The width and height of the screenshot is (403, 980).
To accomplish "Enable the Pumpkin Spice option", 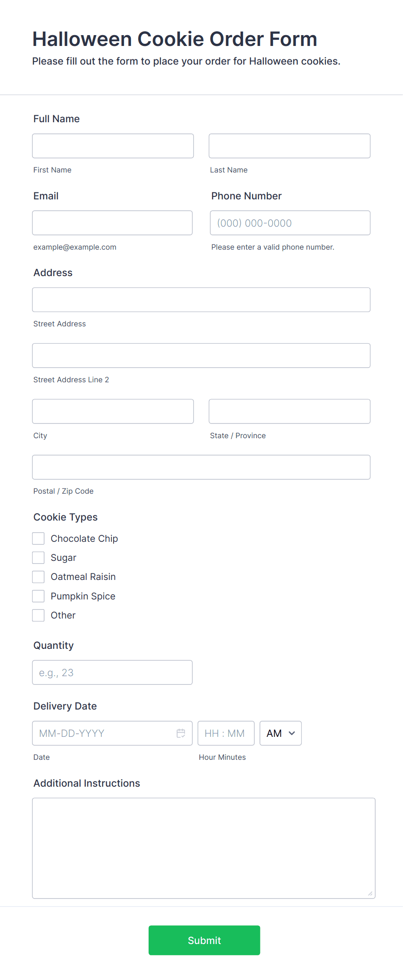I will [38, 596].
